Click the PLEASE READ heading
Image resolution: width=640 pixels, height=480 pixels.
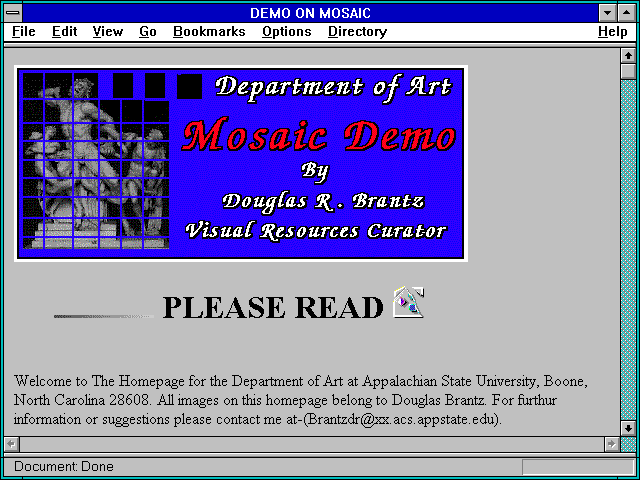coord(273,307)
